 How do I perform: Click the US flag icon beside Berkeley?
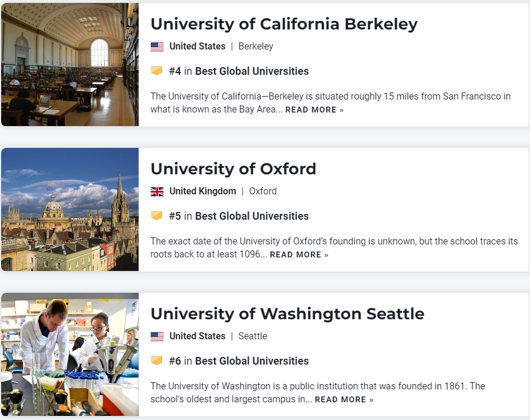[x=157, y=47]
